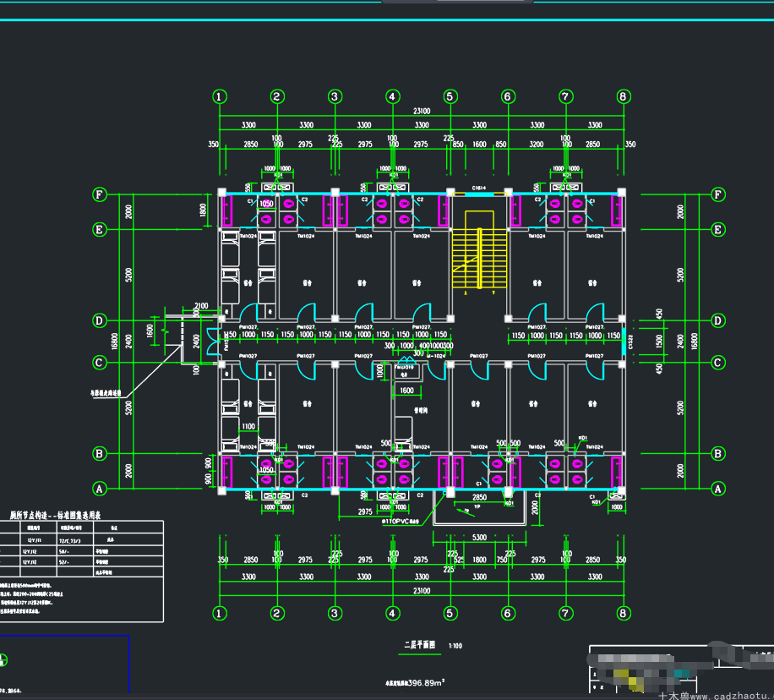Select the "3200" dimension text
The height and width of the screenshot is (700, 774).
click(x=537, y=145)
